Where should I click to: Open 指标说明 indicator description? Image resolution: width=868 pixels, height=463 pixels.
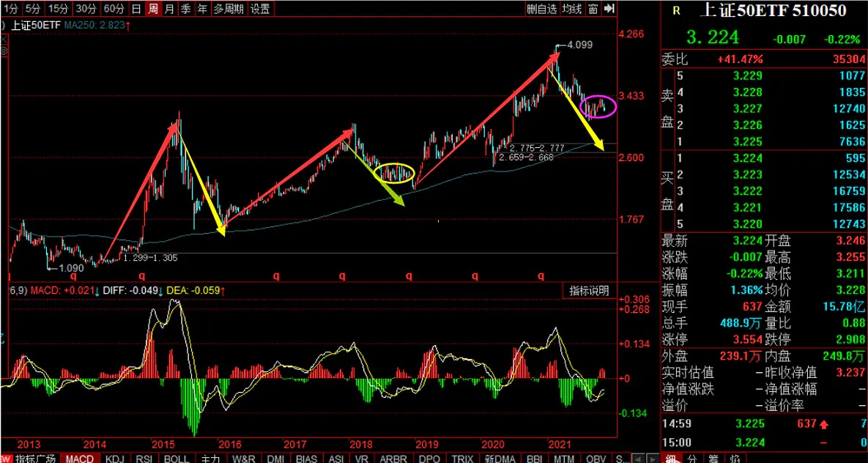590,290
